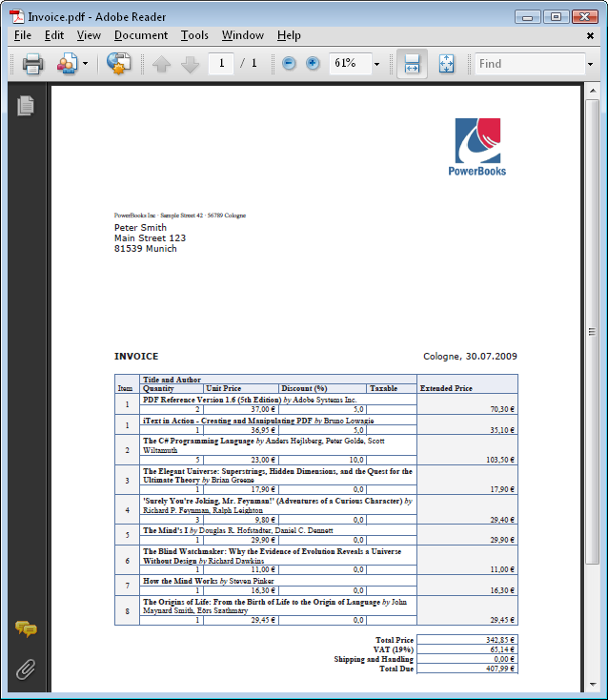Close the document with menu bar X
The height and width of the screenshot is (700, 608).
point(591,35)
